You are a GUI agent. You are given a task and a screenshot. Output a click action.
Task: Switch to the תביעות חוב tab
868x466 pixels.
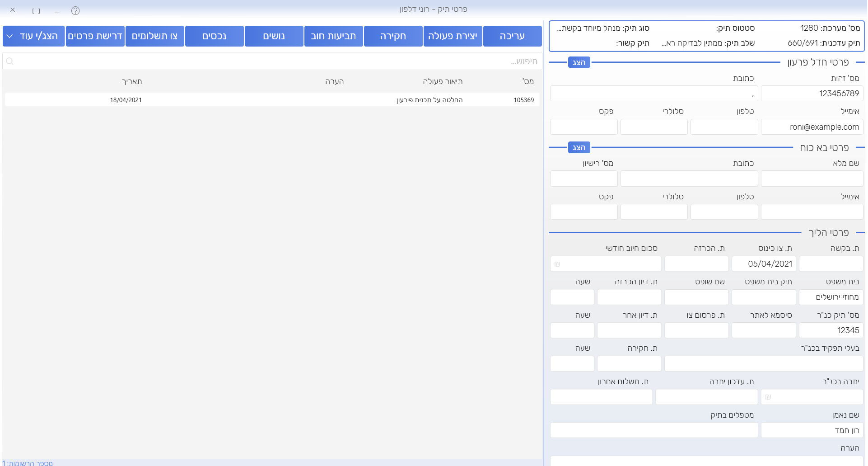click(334, 36)
